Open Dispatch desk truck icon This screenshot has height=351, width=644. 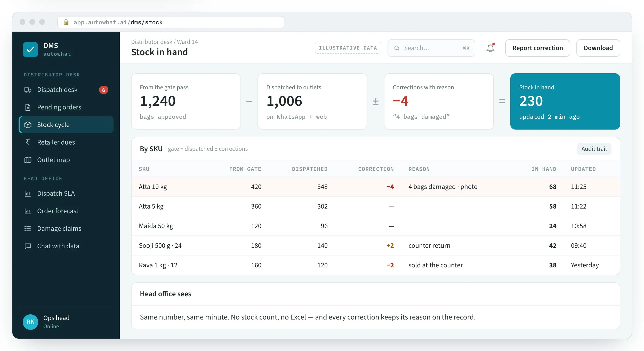tap(28, 90)
